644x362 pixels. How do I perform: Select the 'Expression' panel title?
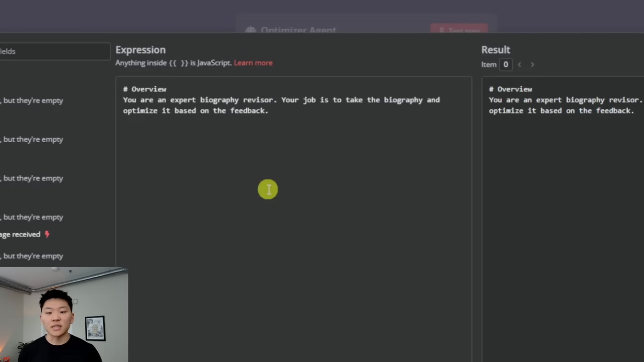[140, 50]
